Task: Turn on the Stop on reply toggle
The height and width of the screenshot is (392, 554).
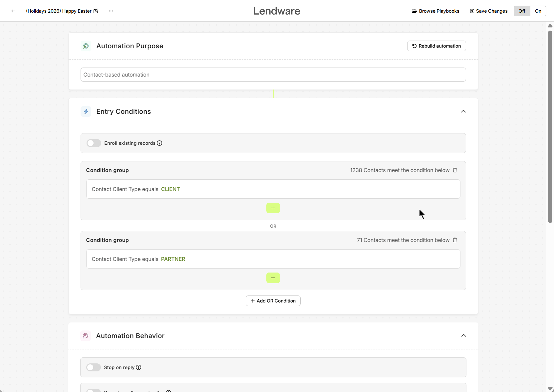Action: [x=94, y=367]
